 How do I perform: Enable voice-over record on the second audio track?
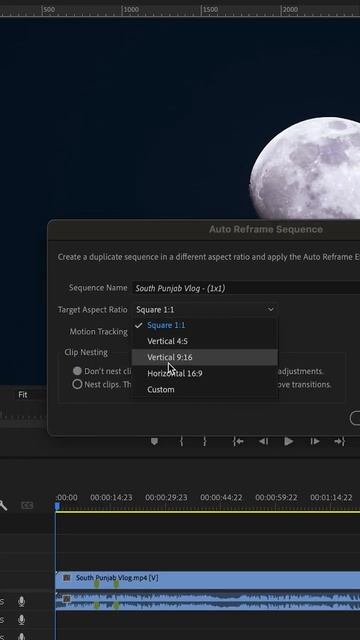22,620
